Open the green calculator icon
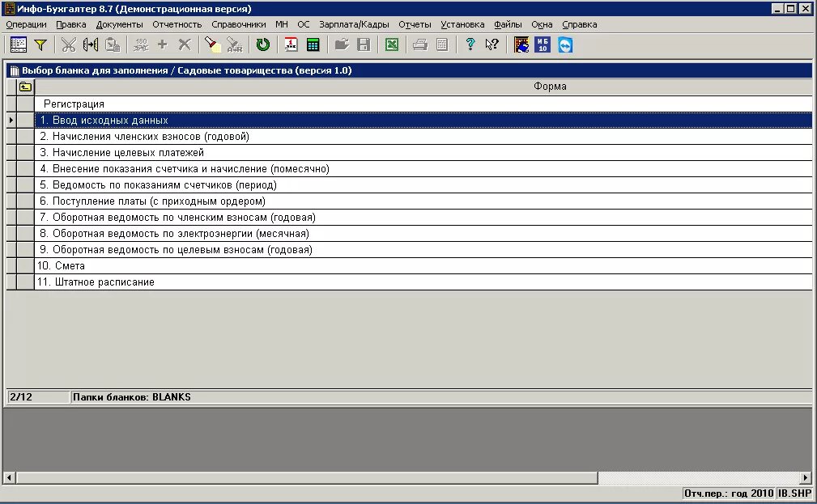 coord(313,44)
